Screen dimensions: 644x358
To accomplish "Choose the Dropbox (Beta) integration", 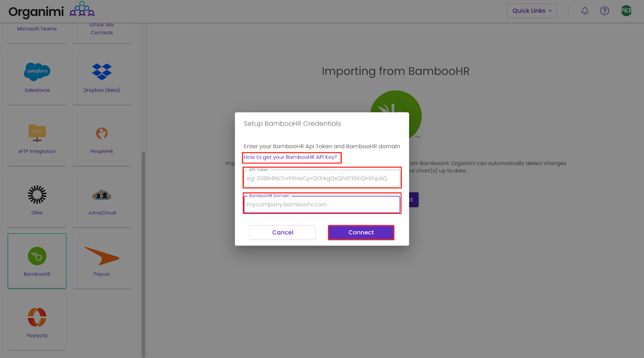I will (x=102, y=77).
